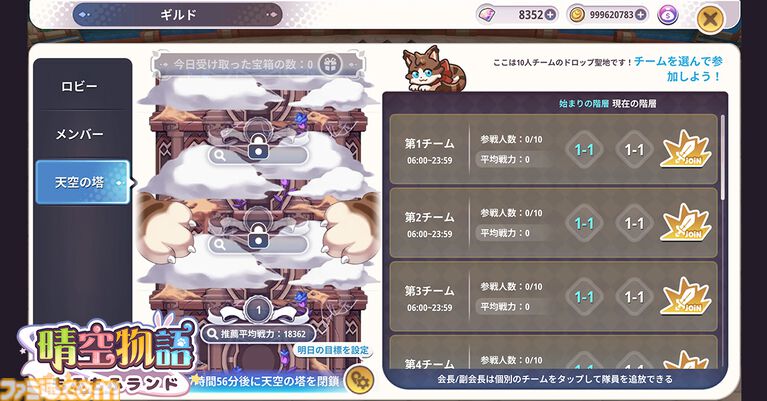Select the 天空の塔 tab
Viewport: 767px width, 401px height.
[x=82, y=182]
